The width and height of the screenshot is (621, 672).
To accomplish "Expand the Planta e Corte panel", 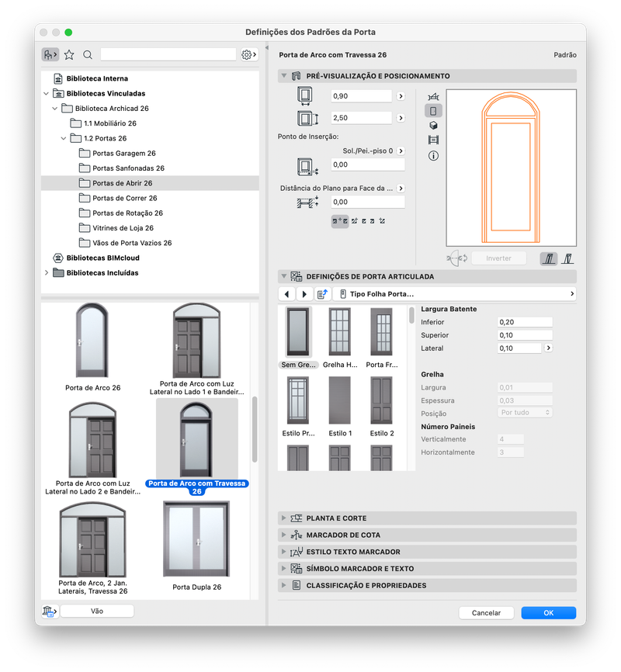I will coord(283,518).
